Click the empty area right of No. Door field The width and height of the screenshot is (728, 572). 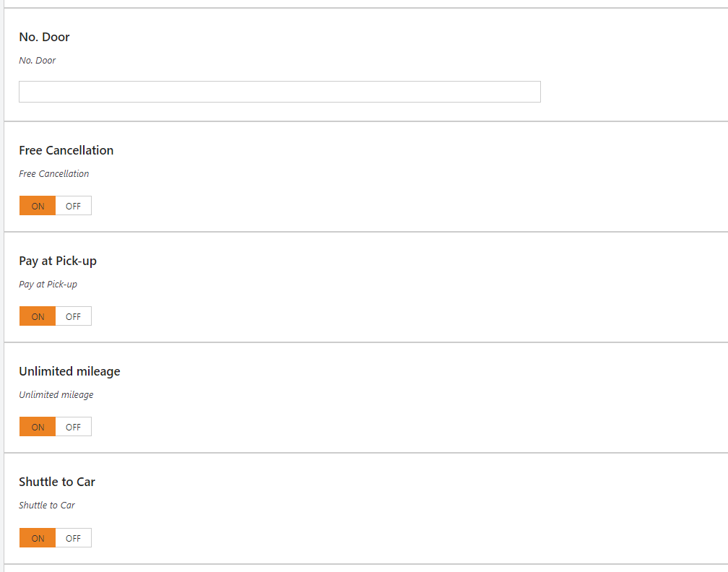634,92
